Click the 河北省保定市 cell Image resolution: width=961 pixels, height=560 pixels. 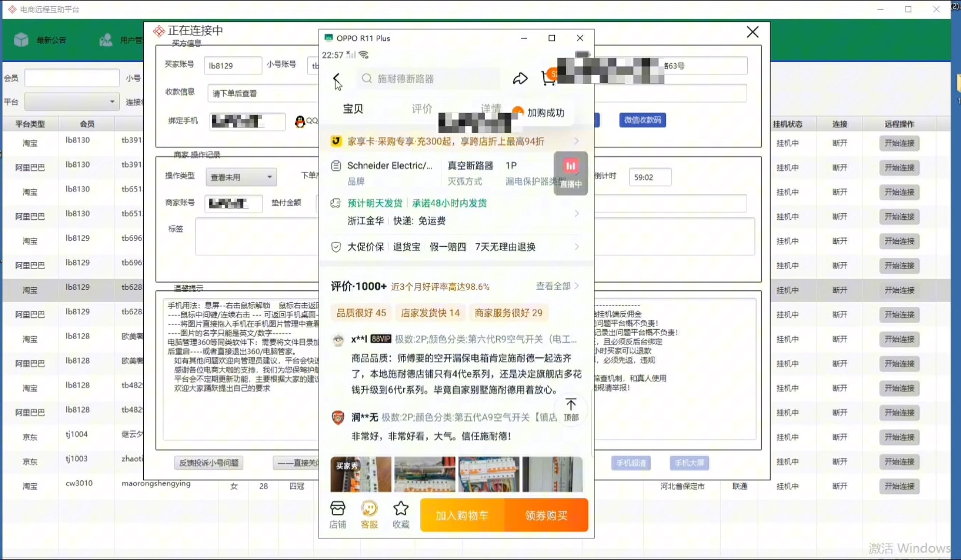tap(682, 486)
